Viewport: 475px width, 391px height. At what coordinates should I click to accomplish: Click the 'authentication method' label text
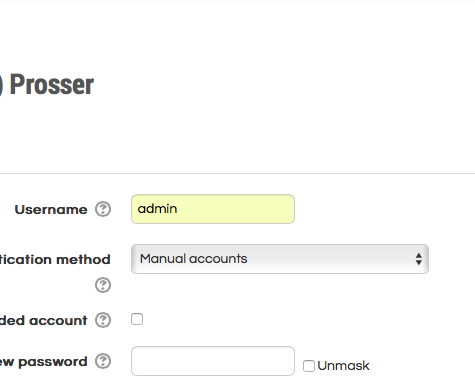pos(55,259)
